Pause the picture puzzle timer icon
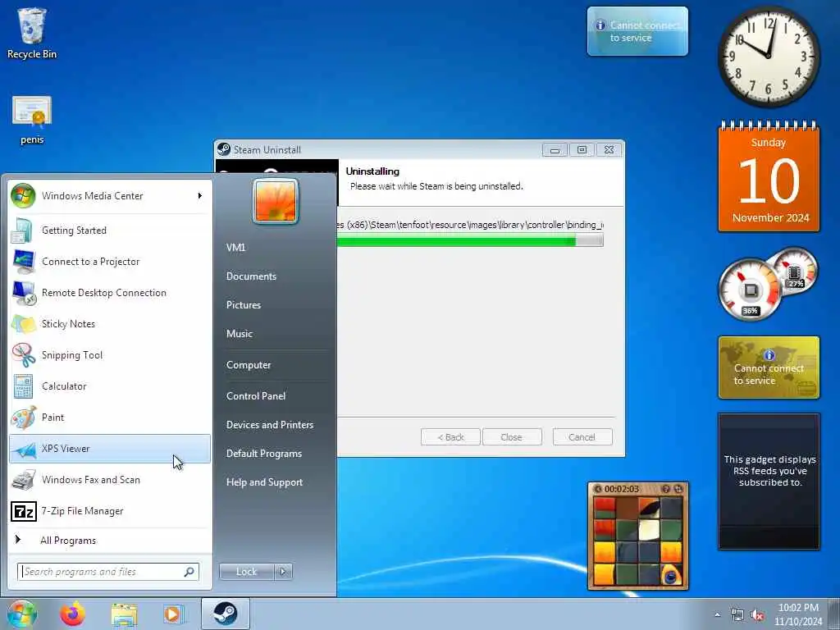 pyautogui.click(x=598, y=489)
